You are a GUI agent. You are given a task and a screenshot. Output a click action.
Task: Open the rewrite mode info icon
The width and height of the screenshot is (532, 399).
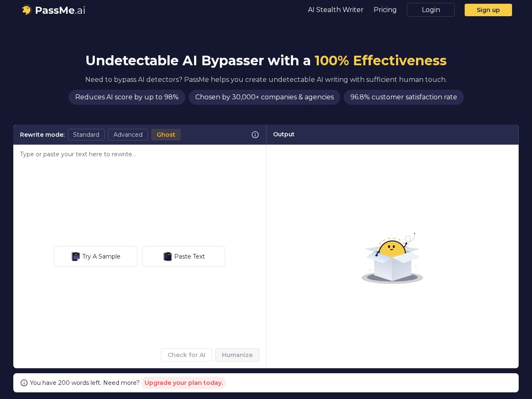(255, 135)
